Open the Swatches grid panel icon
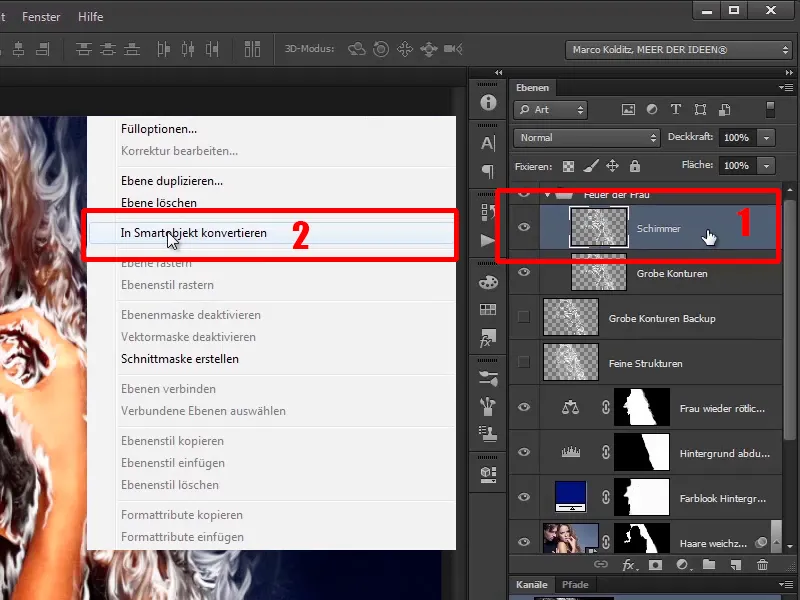 click(x=488, y=309)
